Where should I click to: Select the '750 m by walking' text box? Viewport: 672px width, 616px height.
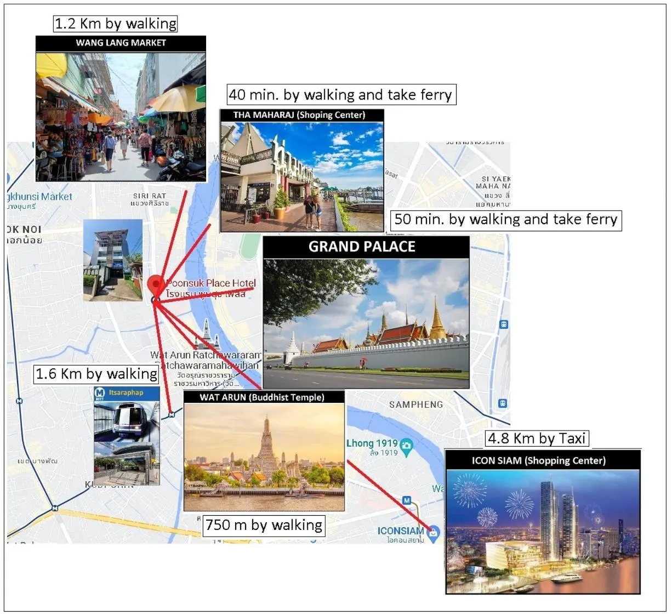point(264,525)
